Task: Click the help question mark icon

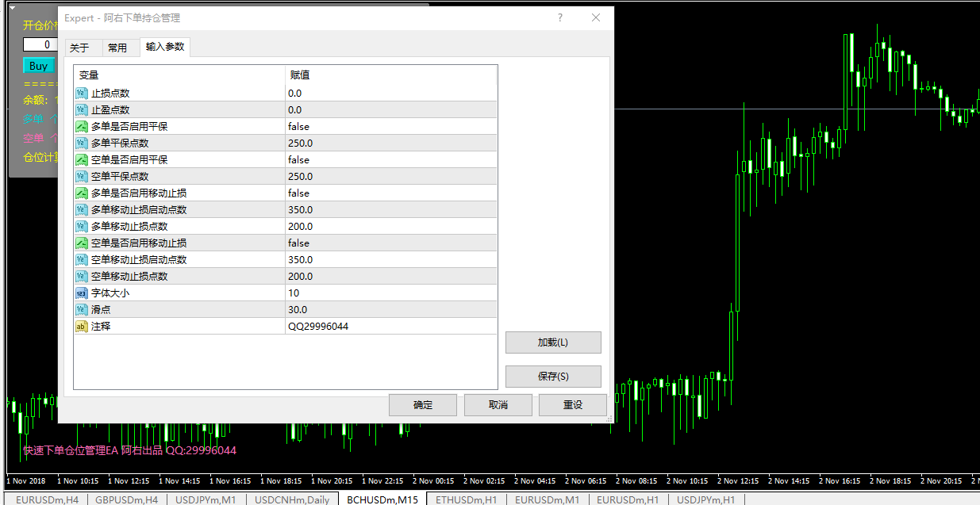Action: [x=560, y=17]
